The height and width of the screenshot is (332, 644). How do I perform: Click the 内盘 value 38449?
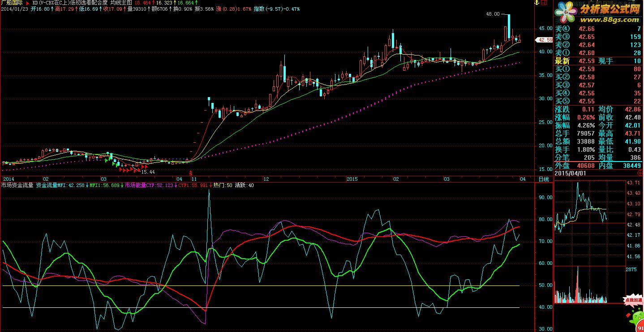(x=632, y=166)
